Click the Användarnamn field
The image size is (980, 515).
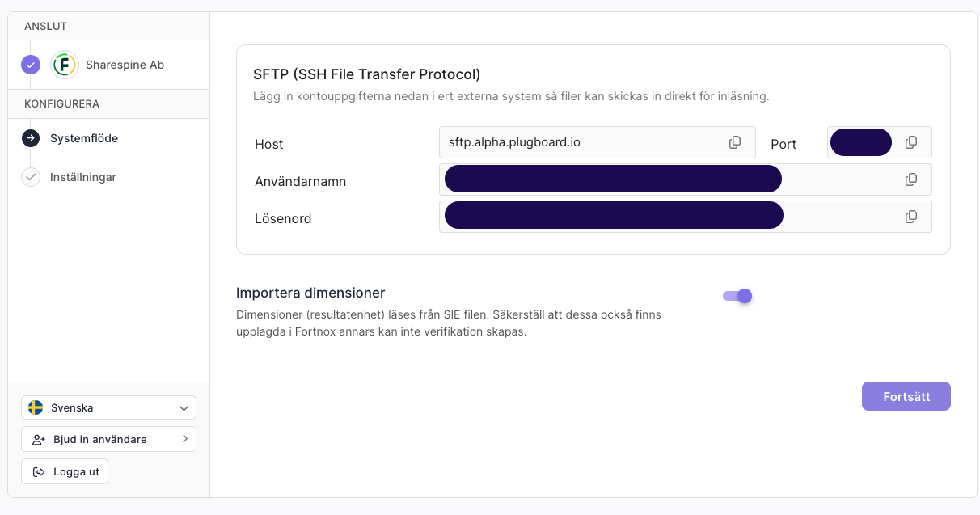point(685,179)
